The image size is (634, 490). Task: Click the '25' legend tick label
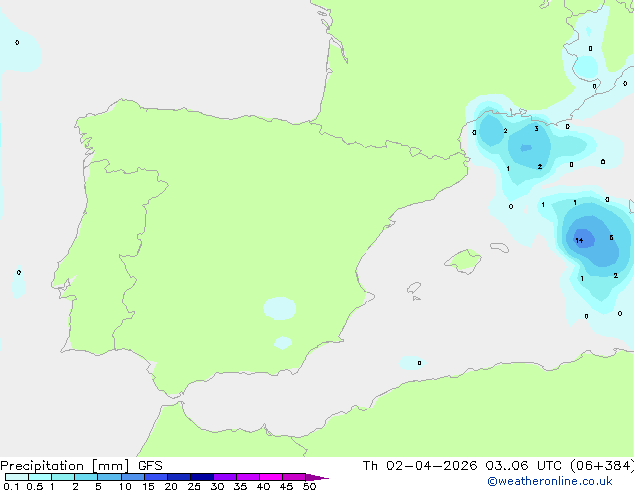pos(194,486)
